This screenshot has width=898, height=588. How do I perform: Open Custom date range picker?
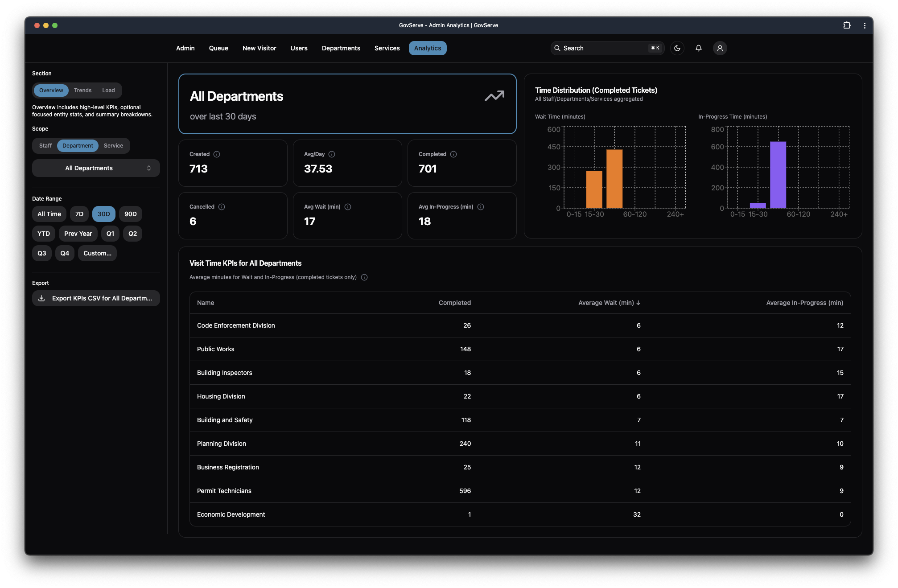97,253
